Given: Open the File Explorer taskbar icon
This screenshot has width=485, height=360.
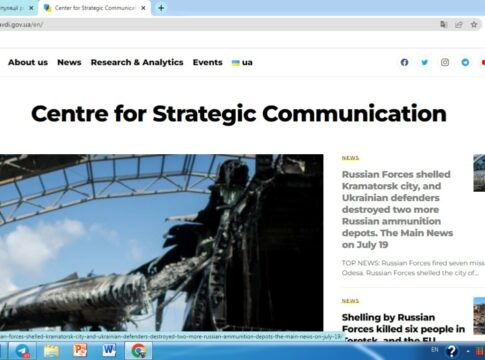Looking at the screenshot, I should [51, 351].
